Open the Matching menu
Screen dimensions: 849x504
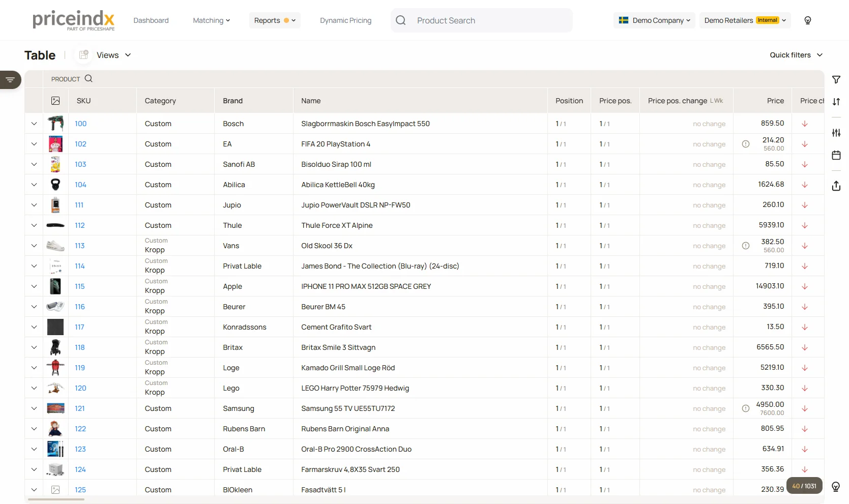212,20
